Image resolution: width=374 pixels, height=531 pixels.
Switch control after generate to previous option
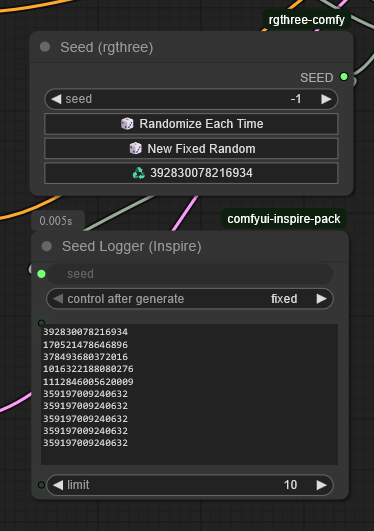58,299
